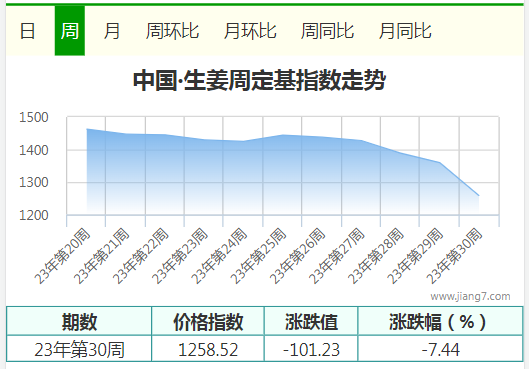This screenshot has height=369, width=529.
Task: Click x-axis label 23年第22周
Action: pyautogui.click(x=141, y=256)
